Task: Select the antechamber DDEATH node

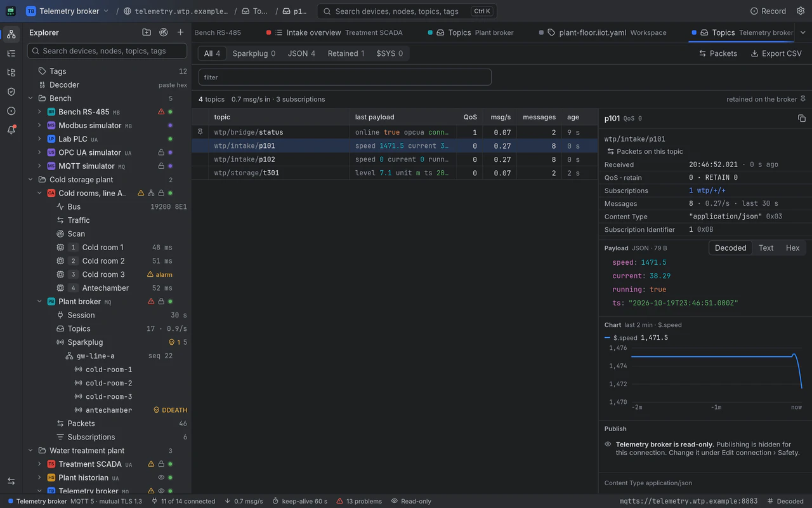Action: pos(109,410)
